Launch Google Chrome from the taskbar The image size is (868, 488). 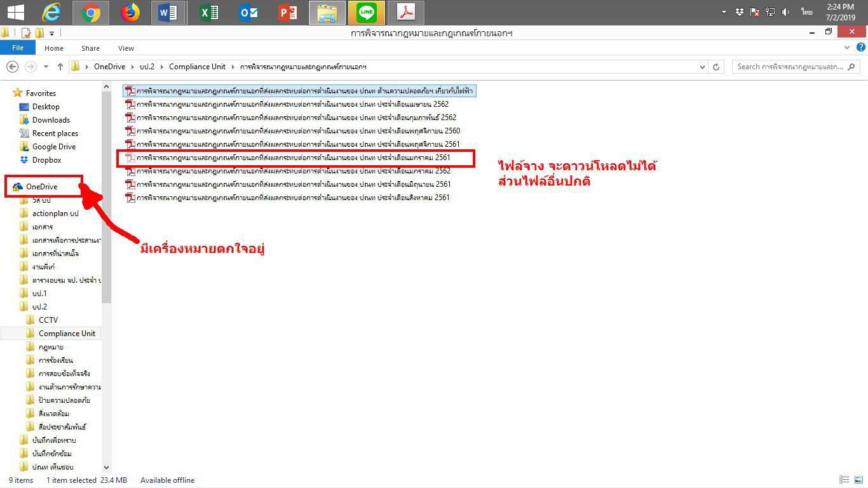(x=90, y=12)
